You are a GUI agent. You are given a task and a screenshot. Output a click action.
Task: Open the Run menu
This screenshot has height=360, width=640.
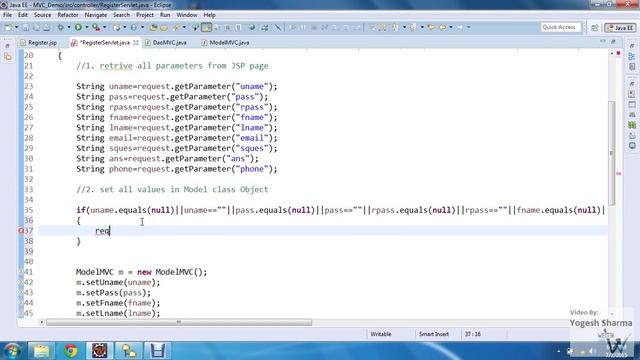[x=165, y=15]
